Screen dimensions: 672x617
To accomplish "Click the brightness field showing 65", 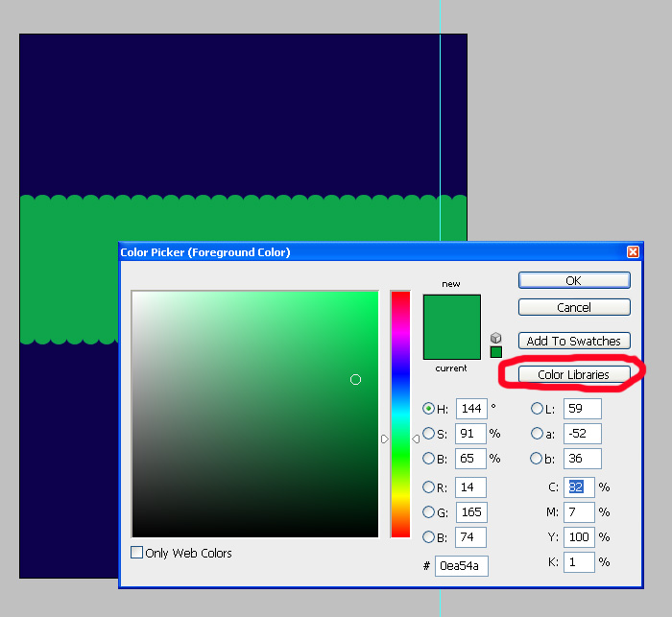I will [x=470, y=459].
